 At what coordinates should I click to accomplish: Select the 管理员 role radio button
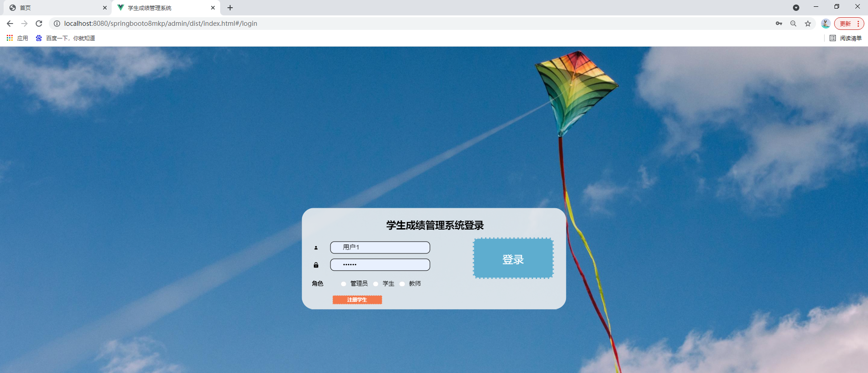point(344,284)
